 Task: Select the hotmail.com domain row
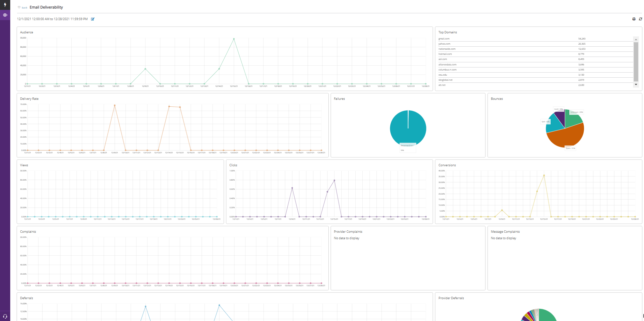(x=535, y=54)
